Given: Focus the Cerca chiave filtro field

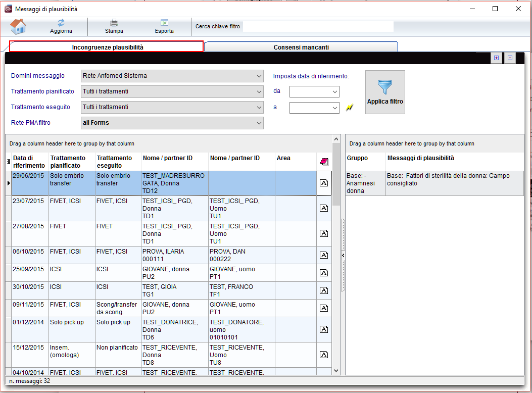Looking at the screenshot, I should [318, 26].
